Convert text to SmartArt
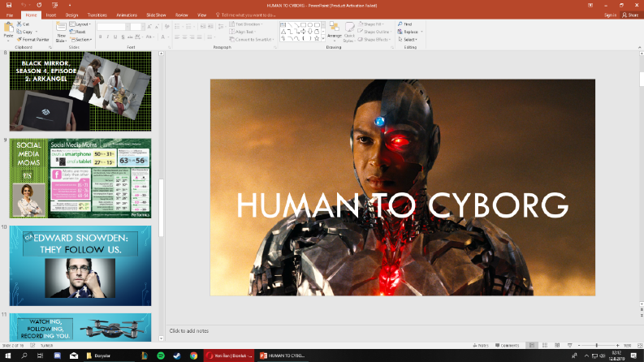The width and height of the screenshot is (644, 362). click(x=253, y=40)
